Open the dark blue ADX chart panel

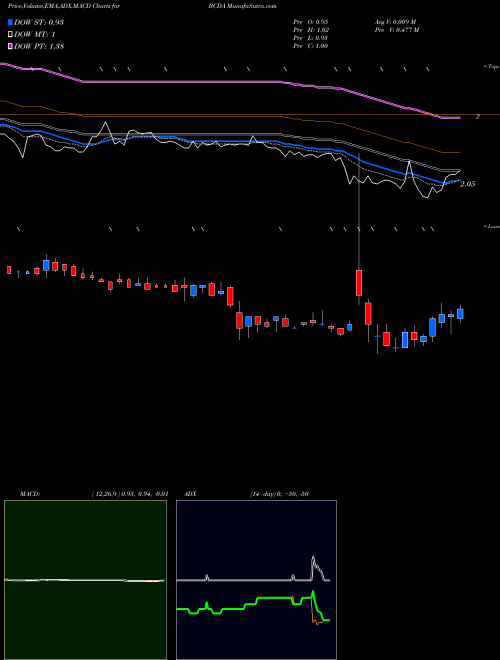point(256,580)
